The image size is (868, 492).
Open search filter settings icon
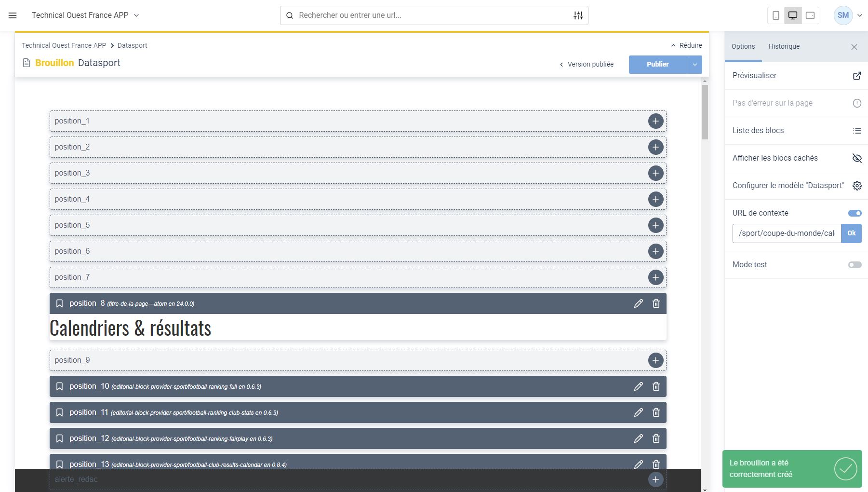578,15
